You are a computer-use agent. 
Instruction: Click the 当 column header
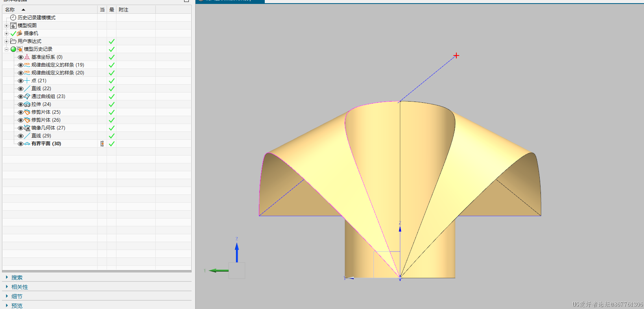(102, 9)
